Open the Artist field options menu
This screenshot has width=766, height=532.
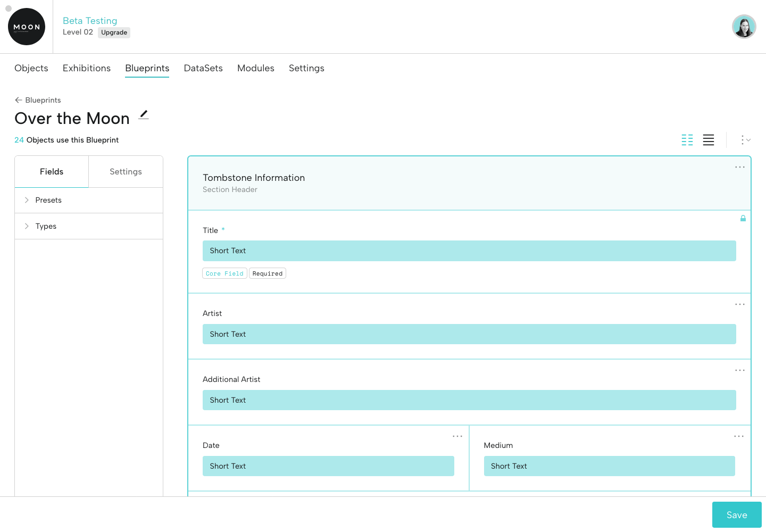tap(739, 304)
